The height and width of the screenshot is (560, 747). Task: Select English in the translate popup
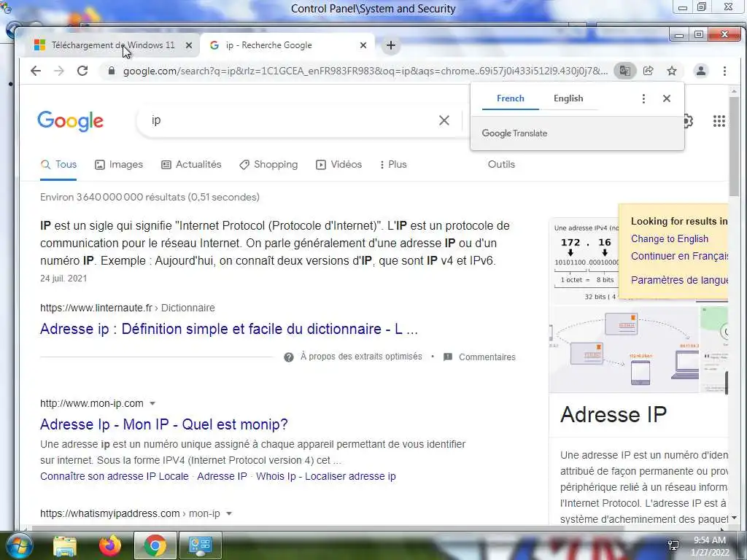point(568,98)
